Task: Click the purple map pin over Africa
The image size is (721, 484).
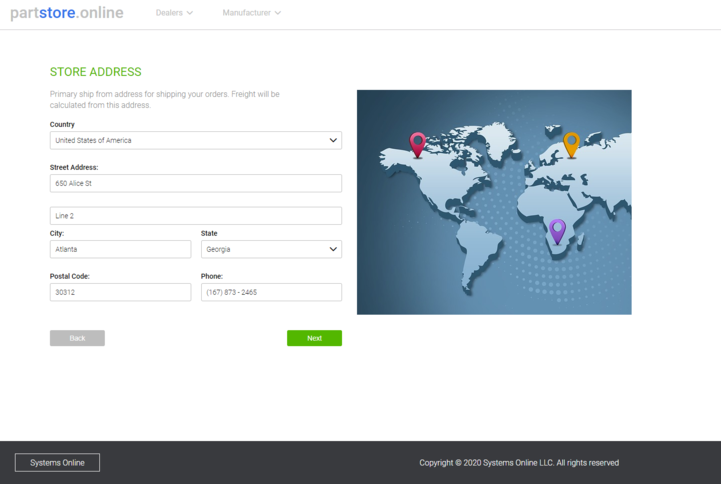Action: coord(557,231)
